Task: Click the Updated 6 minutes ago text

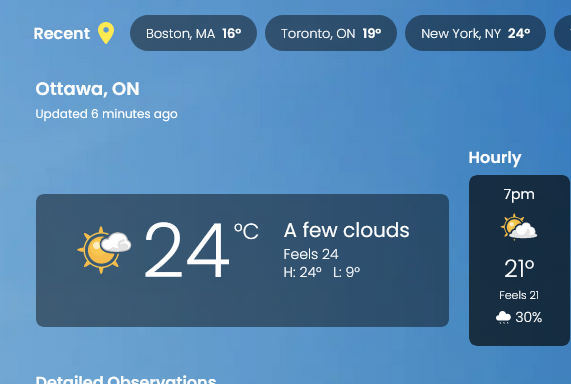Action: pos(106,114)
